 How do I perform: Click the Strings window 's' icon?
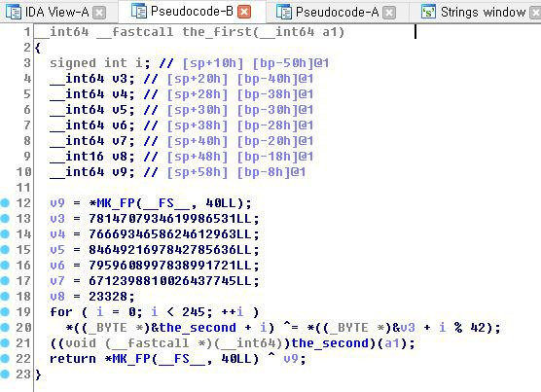click(428, 12)
